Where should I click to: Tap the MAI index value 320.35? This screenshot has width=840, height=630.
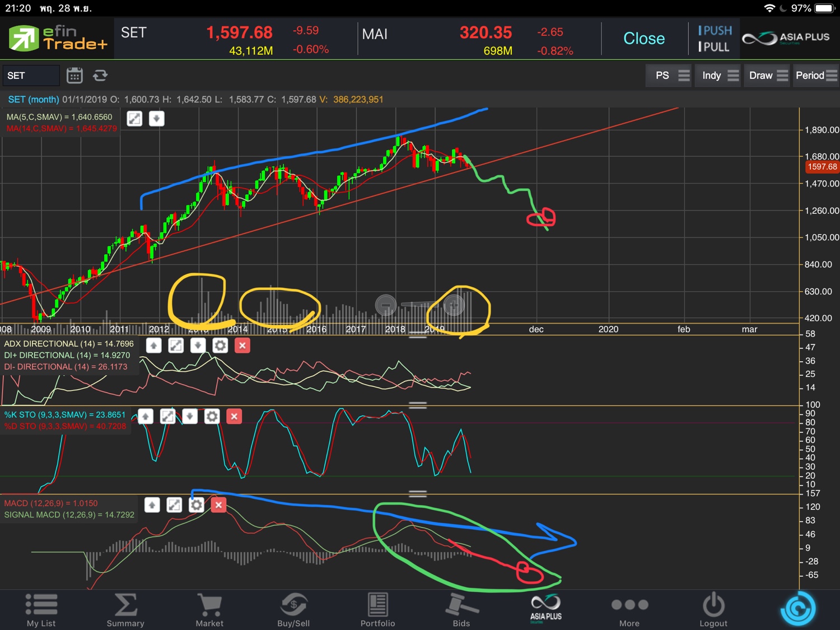pos(486,32)
